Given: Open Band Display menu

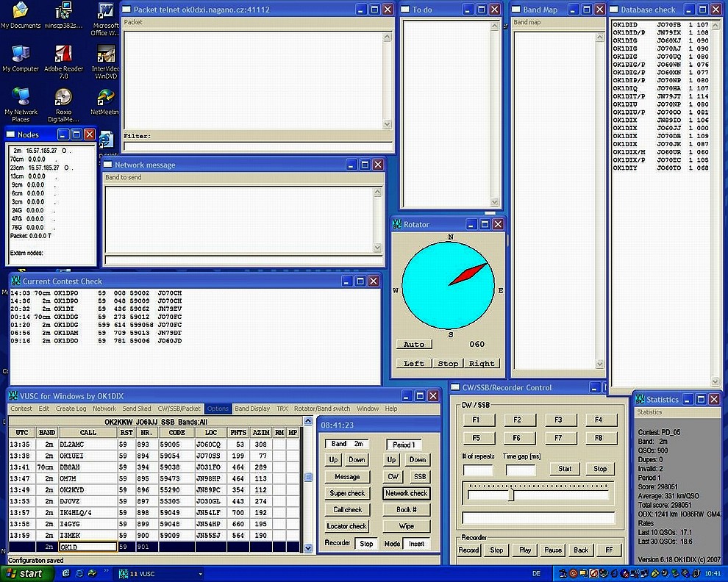Looking at the screenshot, I should [252, 409].
